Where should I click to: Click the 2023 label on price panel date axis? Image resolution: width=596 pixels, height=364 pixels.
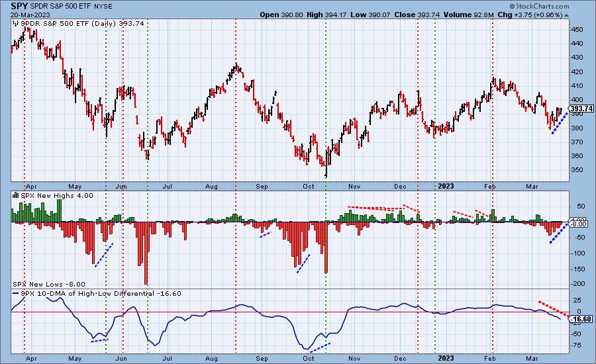446,186
